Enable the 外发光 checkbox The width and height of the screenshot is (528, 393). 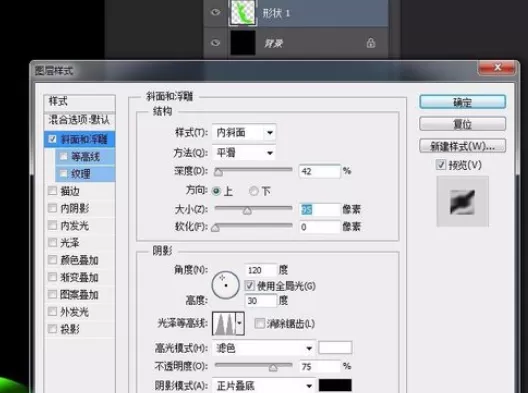point(53,312)
